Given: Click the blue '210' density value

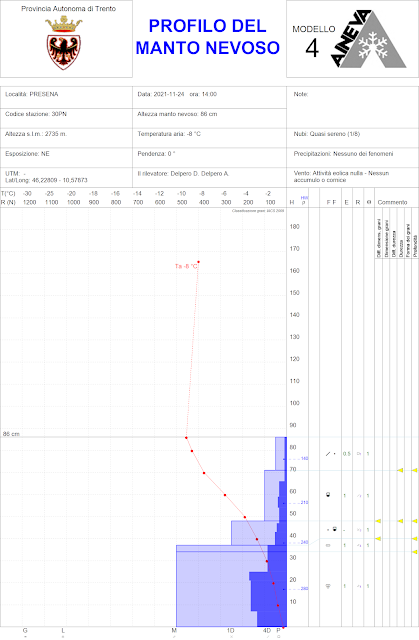Looking at the screenshot, I should [304, 502].
